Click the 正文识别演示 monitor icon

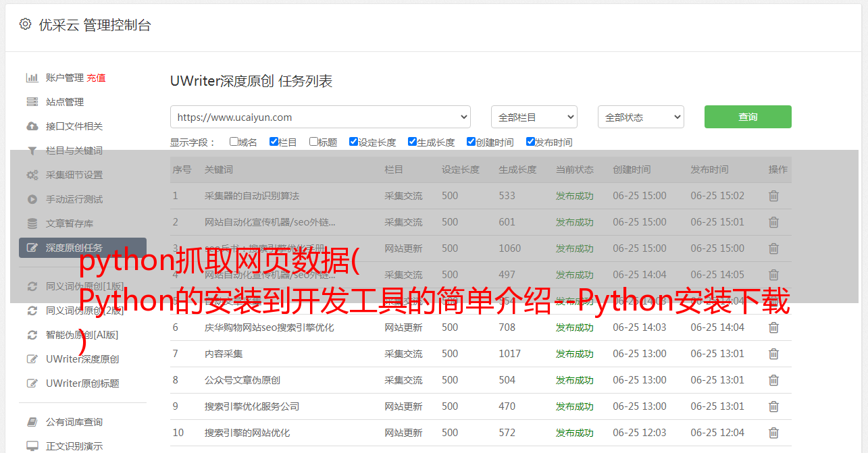(x=32, y=446)
